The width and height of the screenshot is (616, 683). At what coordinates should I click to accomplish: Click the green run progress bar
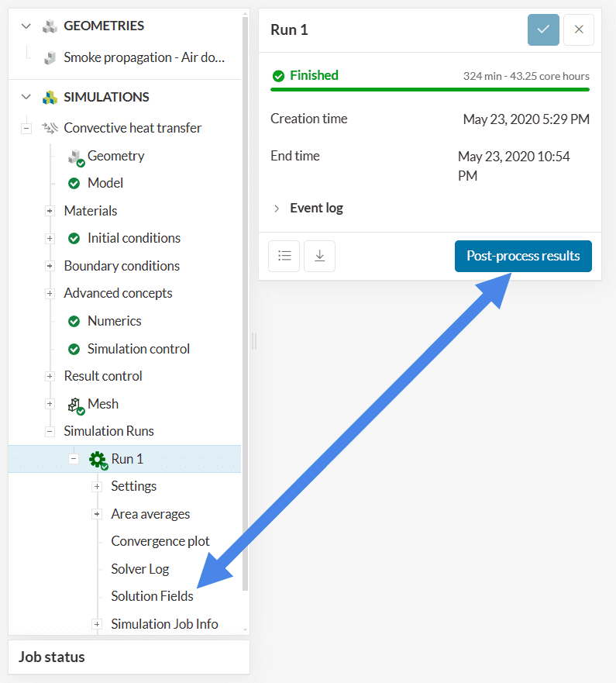429,89
